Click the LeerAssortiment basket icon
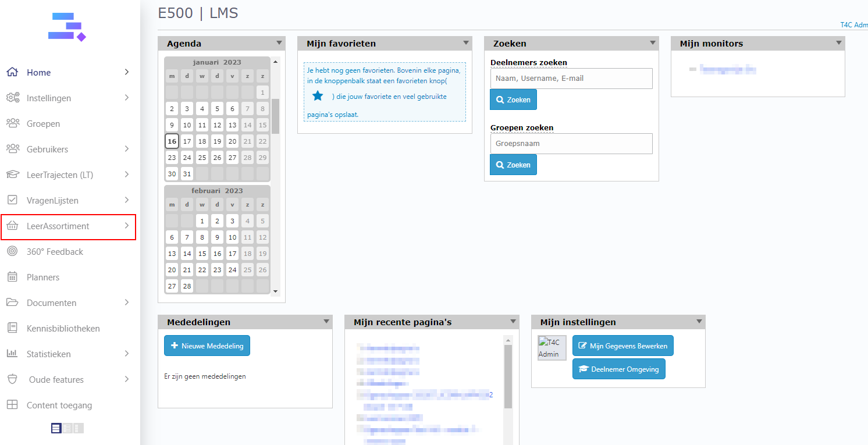 (12, 226)
